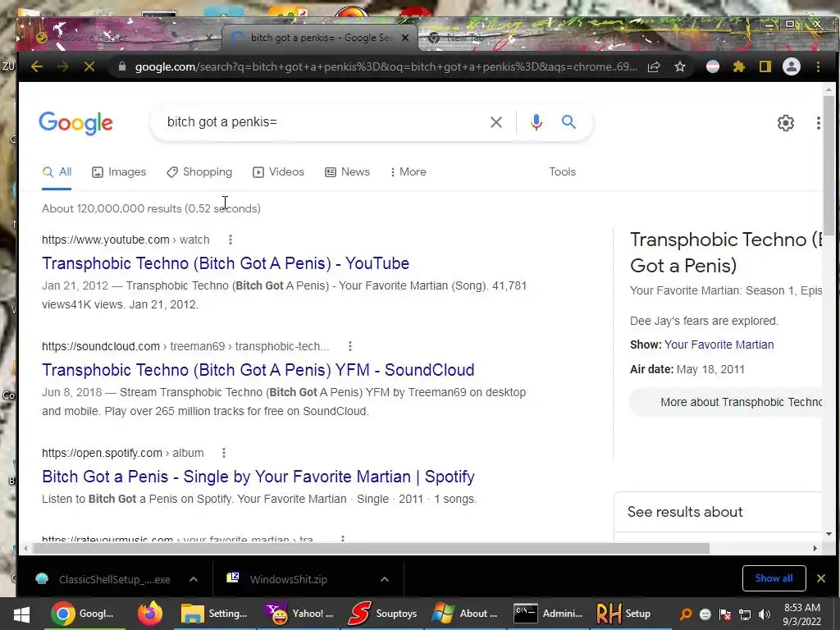
Task: Stop loading the page with X button
Action: (x=89, y=67)
